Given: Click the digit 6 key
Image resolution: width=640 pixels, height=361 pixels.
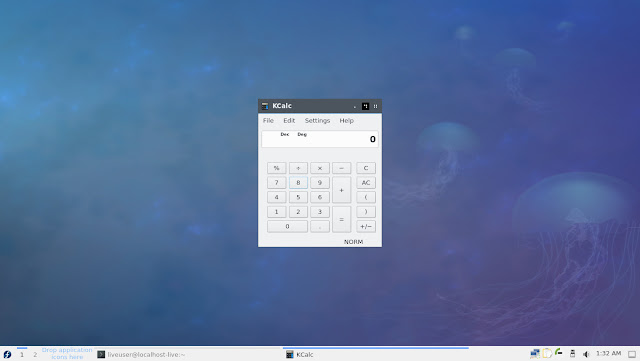Looking at the screenshot, I should pos(320,197).
